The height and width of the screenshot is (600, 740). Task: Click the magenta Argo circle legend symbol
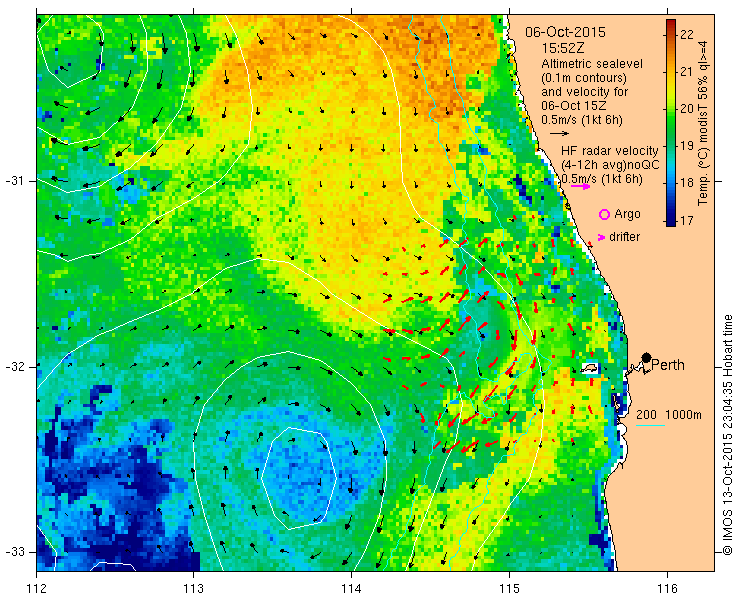[604, 215]
